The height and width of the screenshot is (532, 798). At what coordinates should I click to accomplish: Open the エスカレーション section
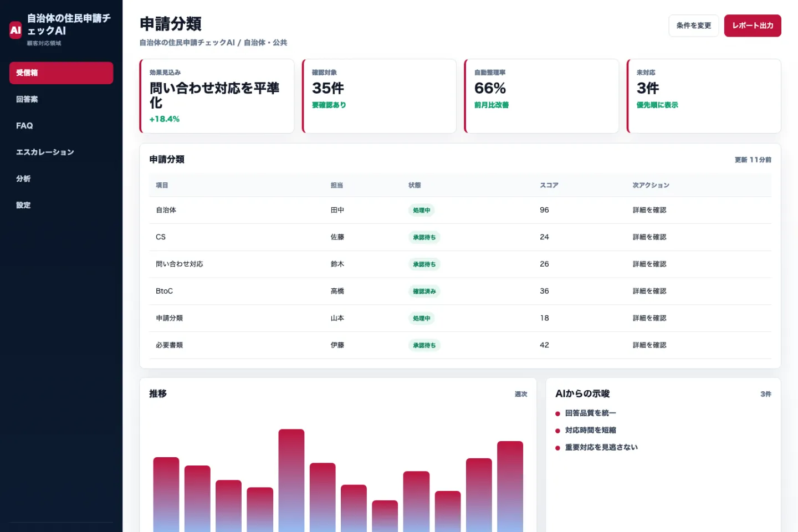pos(61,152)
